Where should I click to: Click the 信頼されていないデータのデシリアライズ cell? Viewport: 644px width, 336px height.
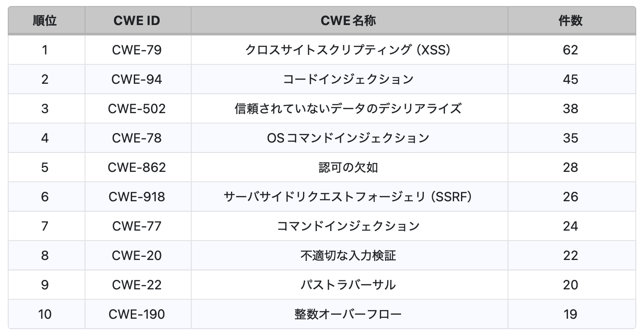tap(348, 109)
